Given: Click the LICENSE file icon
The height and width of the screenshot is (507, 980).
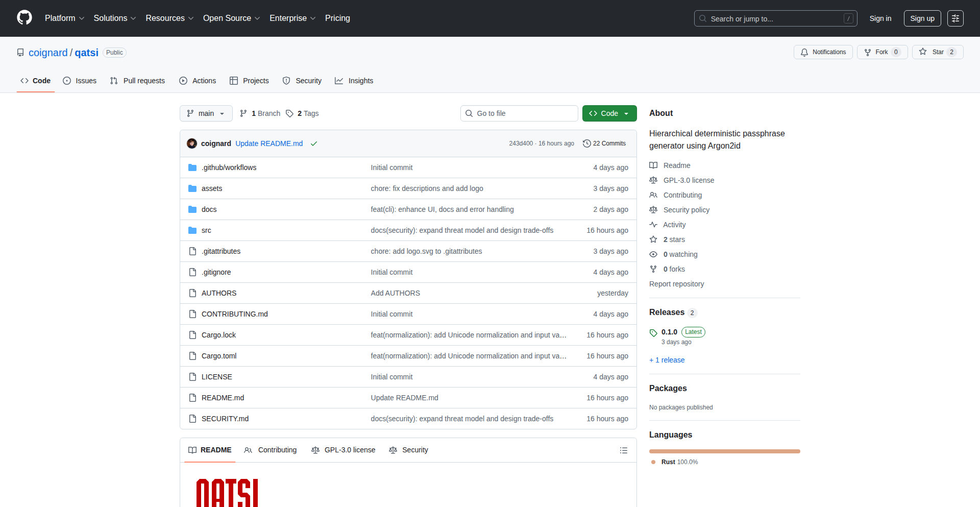Looking at the screenshot, I should tap(192, 377).
